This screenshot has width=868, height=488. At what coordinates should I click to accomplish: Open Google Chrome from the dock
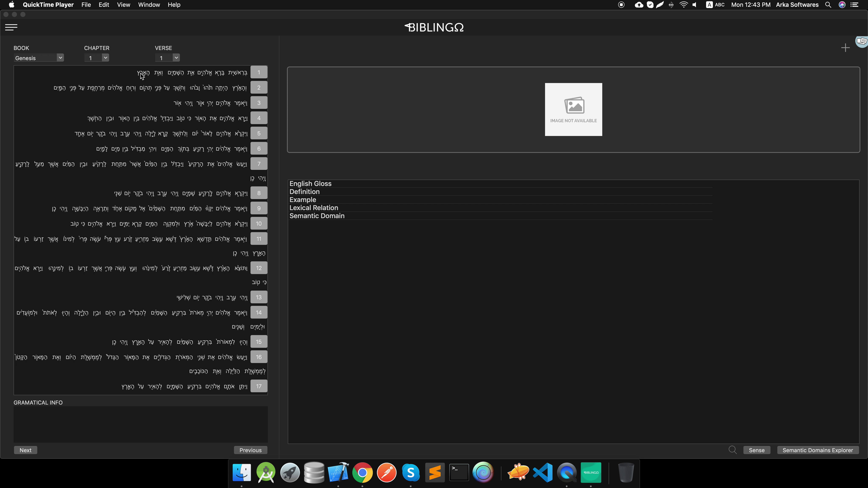362,473
